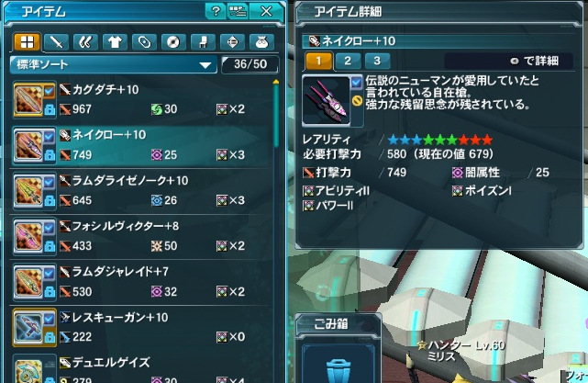This screenshot has width=588, height=383.
Task: Click the ごみ箱 trash can
Action: pyautogui.click(x=338, y=366)
